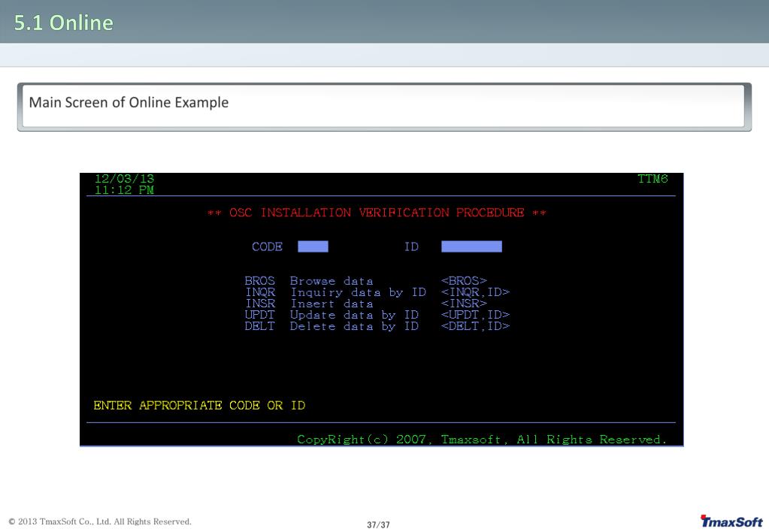Click the <UPDT,ID> syntax hint
This screenshot has width=769, height=532.
tap(475, 315)
